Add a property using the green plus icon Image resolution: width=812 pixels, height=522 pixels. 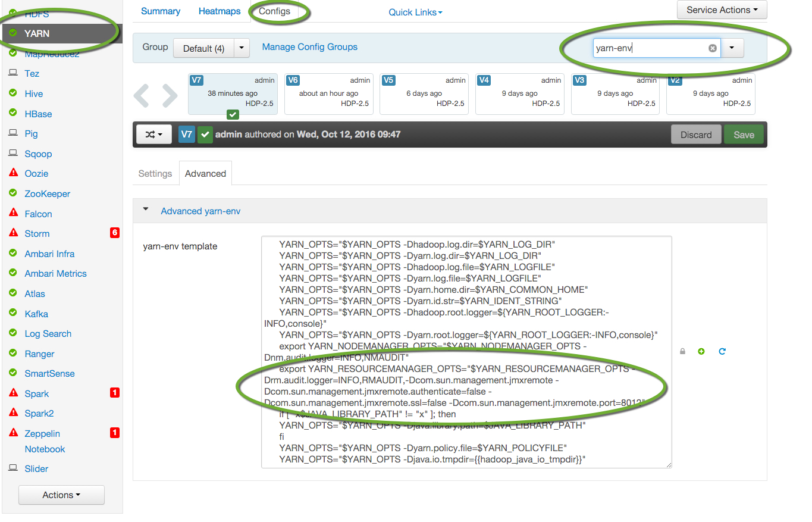pyautogui.click(x=701, y=351)
